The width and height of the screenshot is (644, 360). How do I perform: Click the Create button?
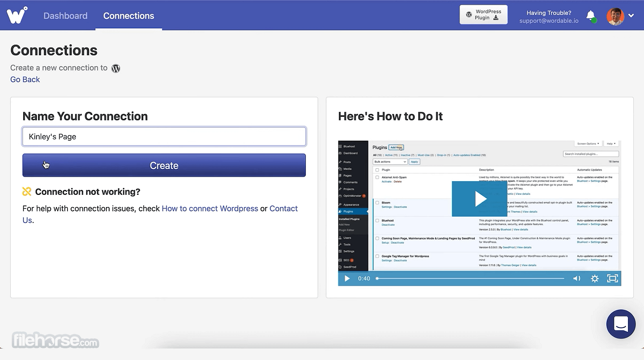click(164, 165)
